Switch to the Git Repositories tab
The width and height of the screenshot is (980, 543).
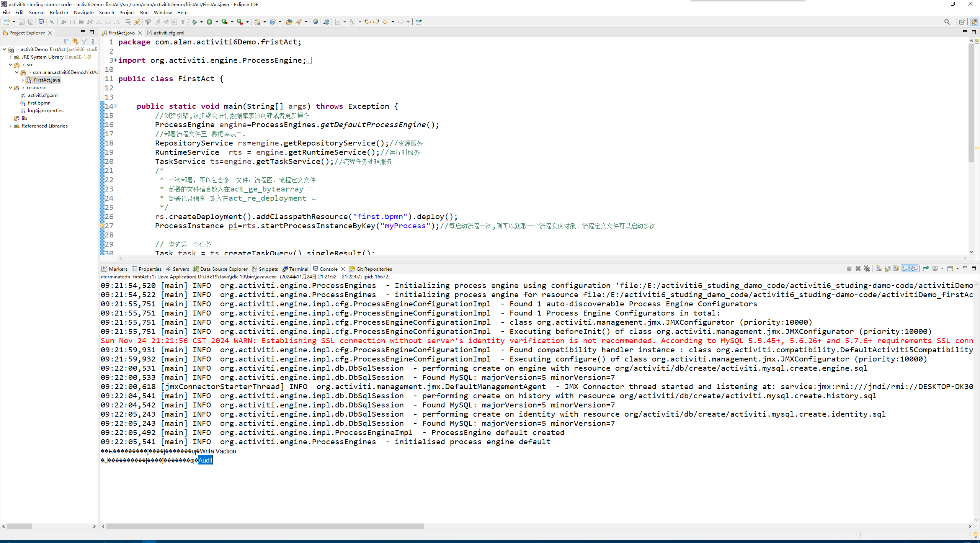370,269
